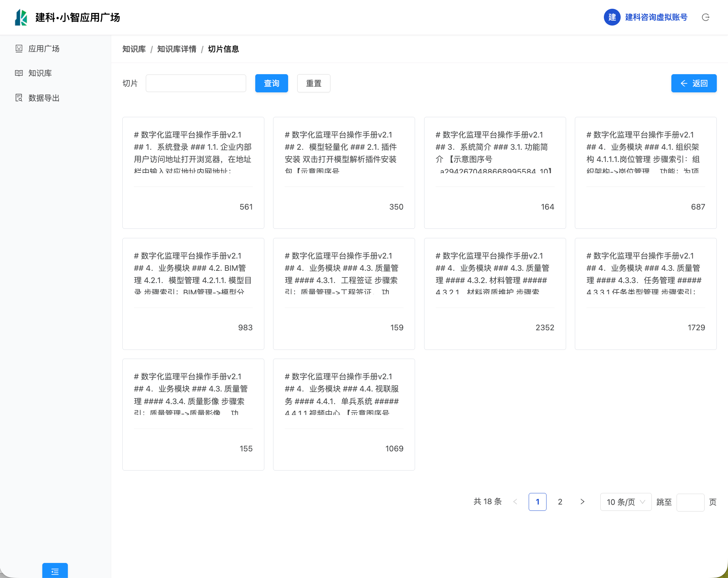Open the 数据导出 menu item

click(44, 98)
